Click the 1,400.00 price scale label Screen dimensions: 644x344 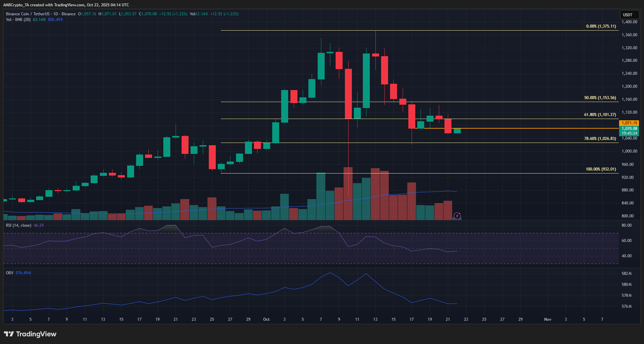[629, 22]
